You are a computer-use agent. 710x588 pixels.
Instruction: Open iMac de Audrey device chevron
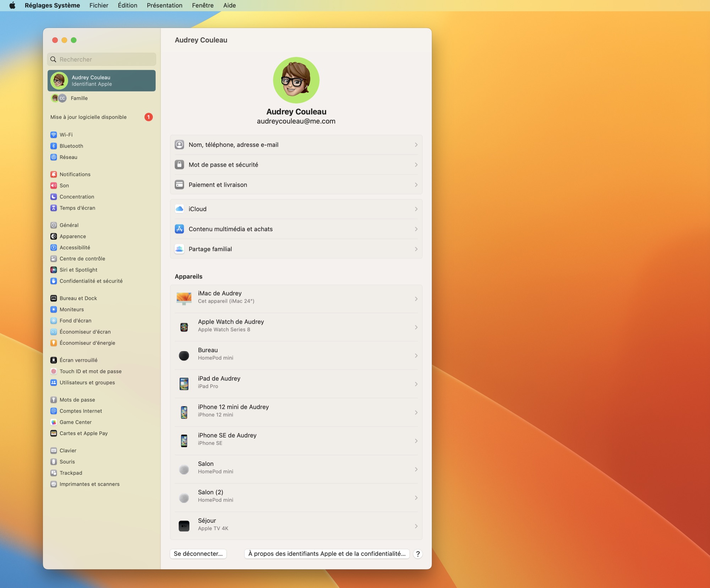(x=416, y=299)
